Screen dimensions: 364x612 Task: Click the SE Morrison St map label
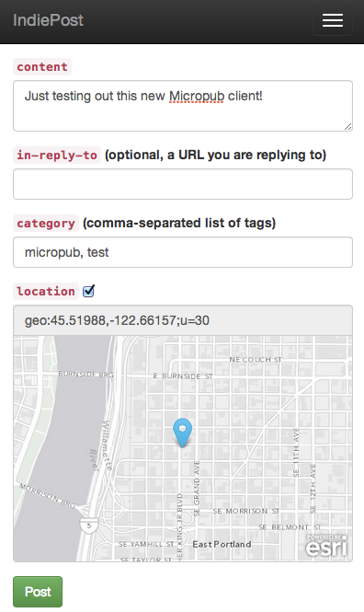pyautogui.click(x=246, y=511)
